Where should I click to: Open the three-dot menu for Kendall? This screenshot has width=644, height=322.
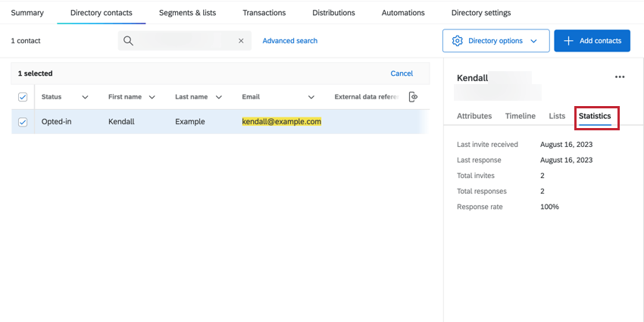point(620,77)
